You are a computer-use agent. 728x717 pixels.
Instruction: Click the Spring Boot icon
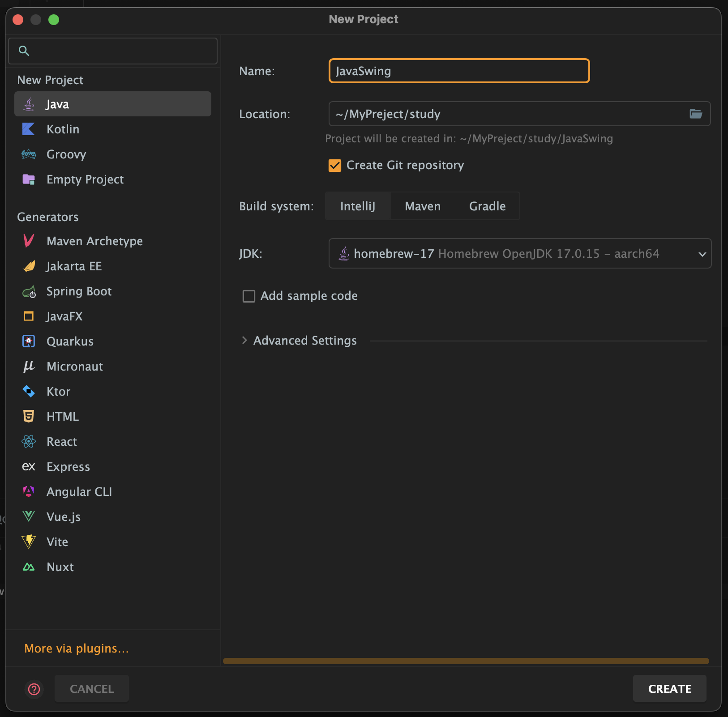(x=29, y=292)
